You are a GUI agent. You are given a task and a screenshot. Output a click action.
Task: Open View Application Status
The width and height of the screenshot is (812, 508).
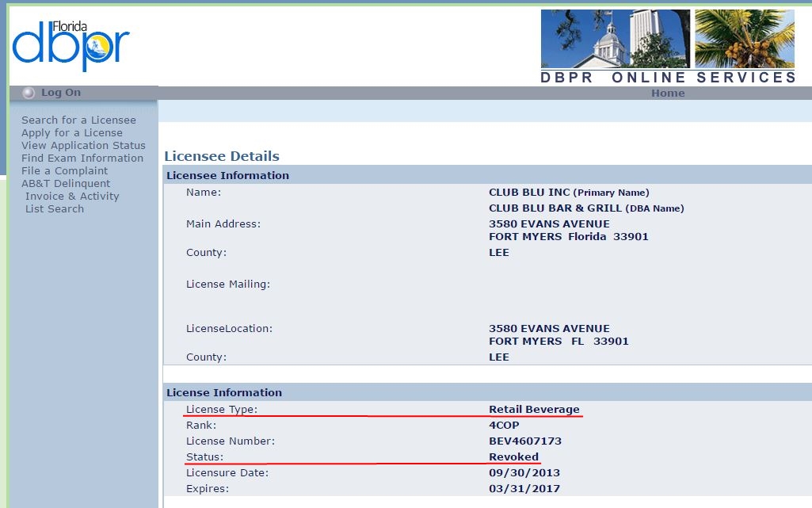(x=83, y=146)
